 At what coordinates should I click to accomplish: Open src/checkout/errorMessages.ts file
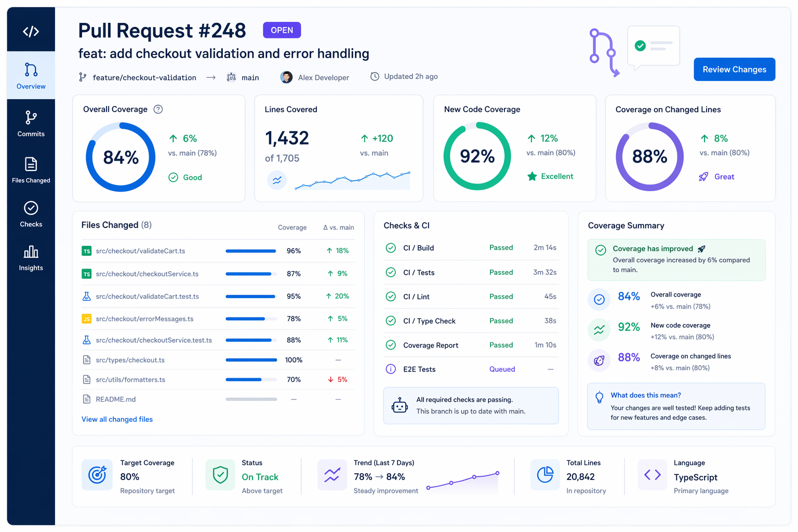[144, 319]
